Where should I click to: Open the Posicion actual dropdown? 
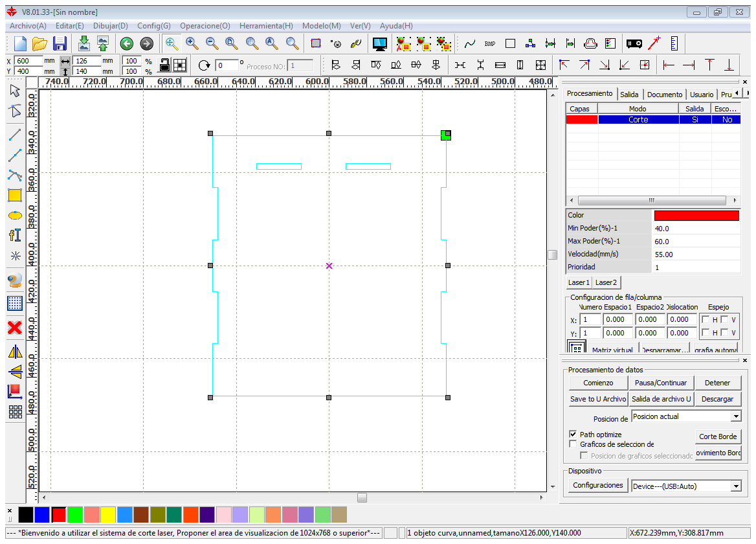click(x=736, y=416)
